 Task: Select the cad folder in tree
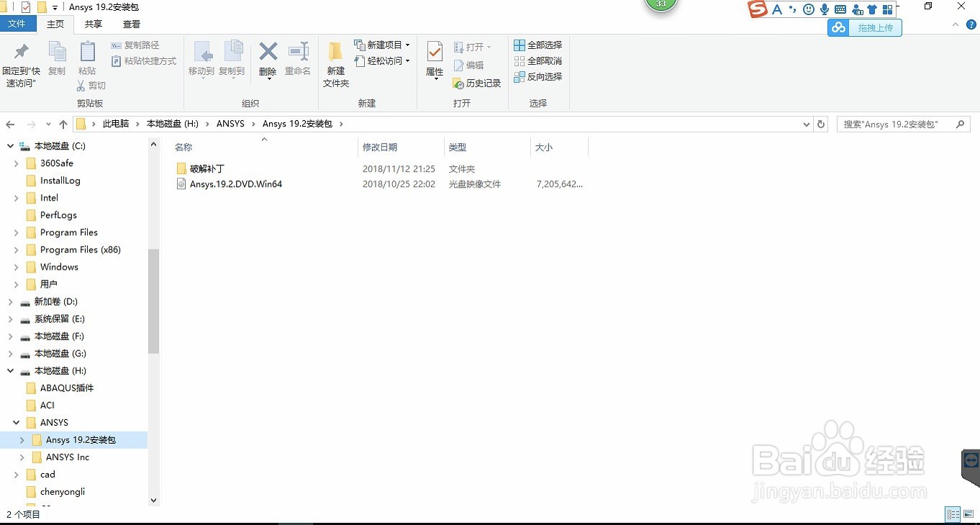pyautogui.click(x=47, y=475)
